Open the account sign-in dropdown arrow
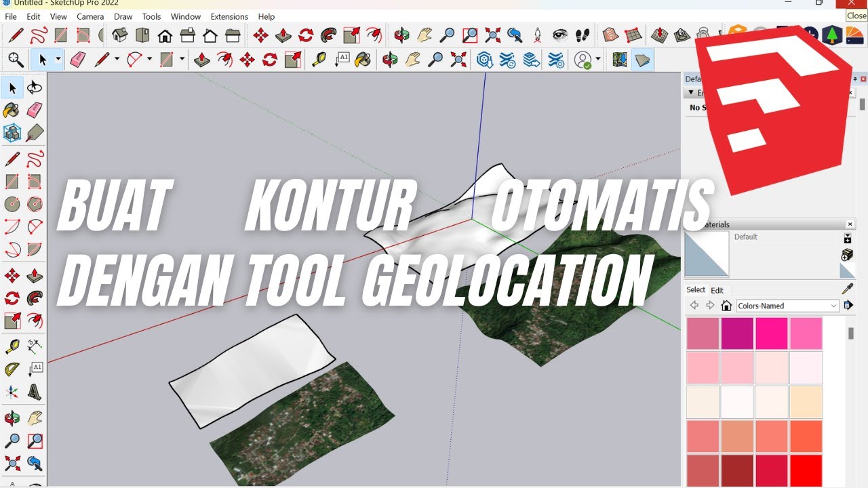This screenshot has height=488, width=868. [598, 60]
